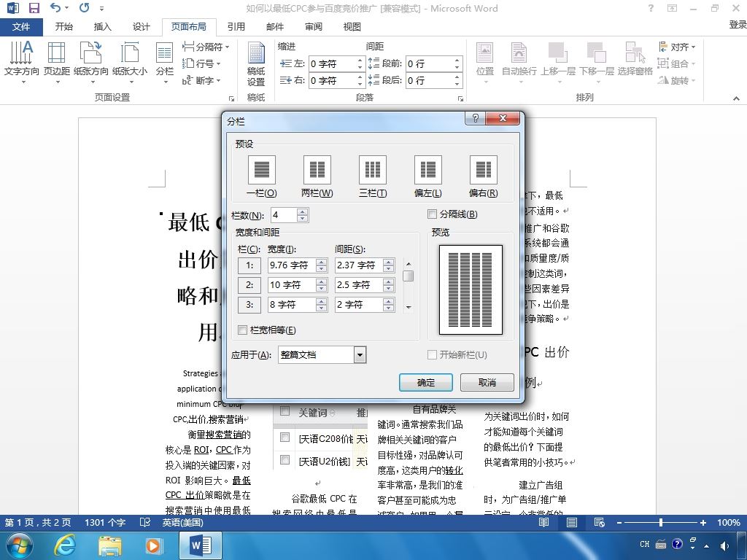Switch to Print Layout view icon
The image size is (747, 560).
pos(572,522)
